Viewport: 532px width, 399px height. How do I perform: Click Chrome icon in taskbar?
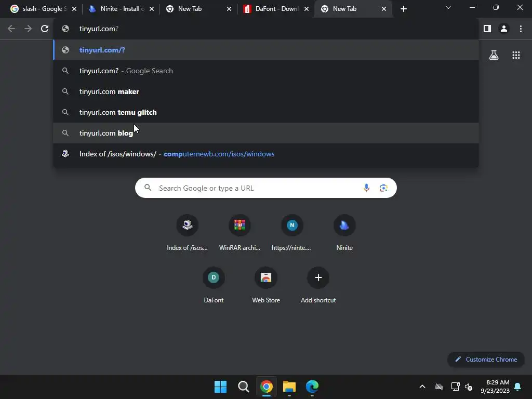[267, 387]
